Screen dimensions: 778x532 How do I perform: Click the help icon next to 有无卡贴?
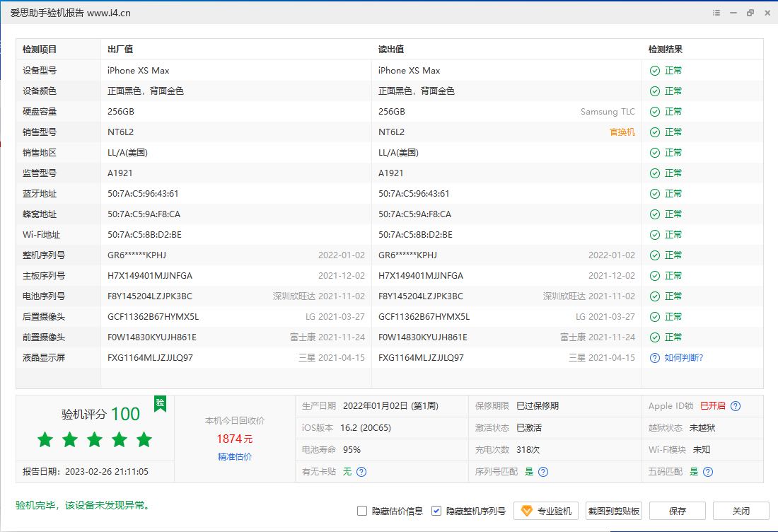361,472
